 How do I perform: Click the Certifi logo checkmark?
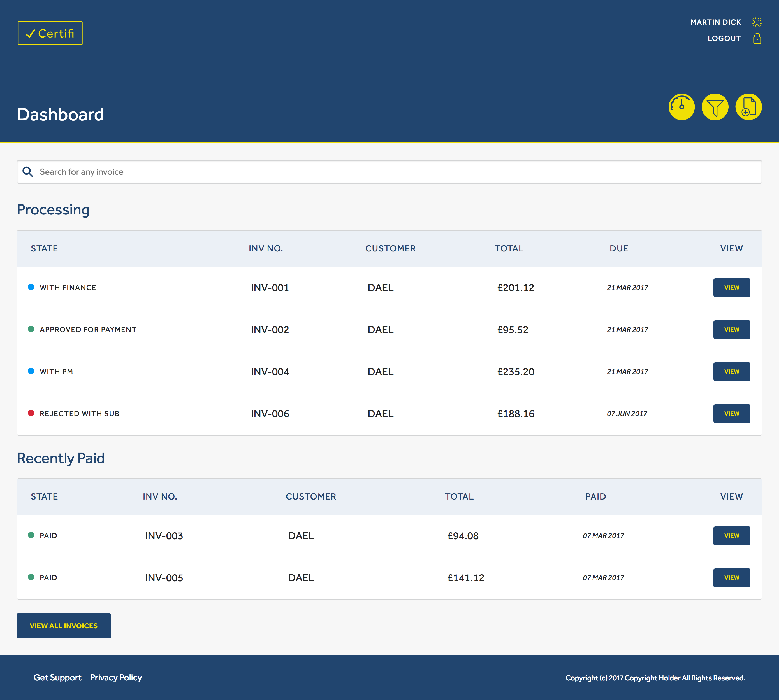click(x=31, y=34)
